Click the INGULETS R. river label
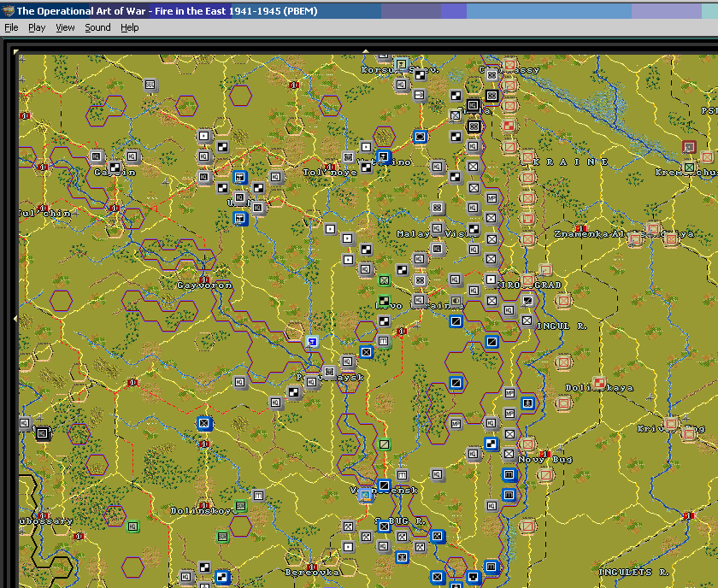The height and width of the screenshot is (588, 718). (x=633, y=573)
